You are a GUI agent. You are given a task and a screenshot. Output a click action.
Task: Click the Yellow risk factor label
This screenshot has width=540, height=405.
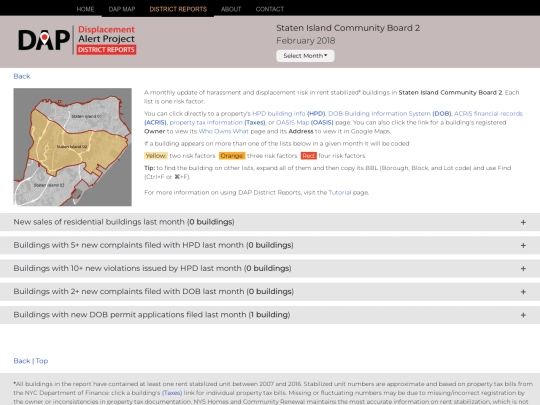[156, 156]
